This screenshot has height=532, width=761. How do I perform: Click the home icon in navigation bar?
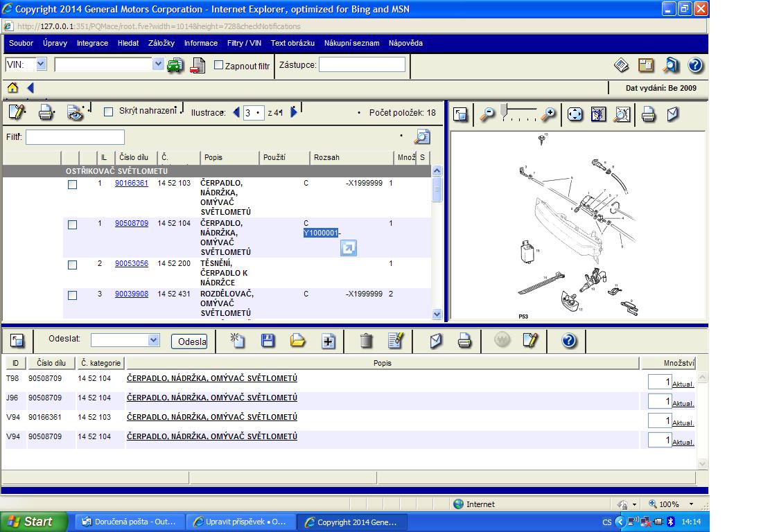(x=12, y=88)
